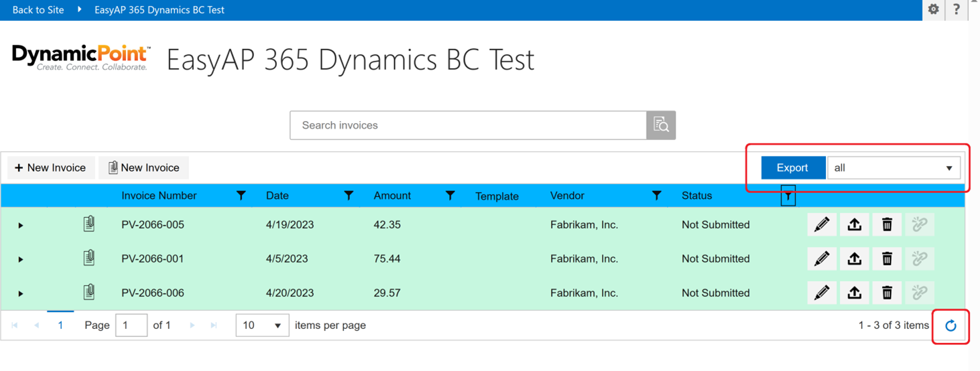This screenshot has width=980, height=371.
Task: Open the help question mark icon
Action: pyautogui.click(x=957, y=9)
